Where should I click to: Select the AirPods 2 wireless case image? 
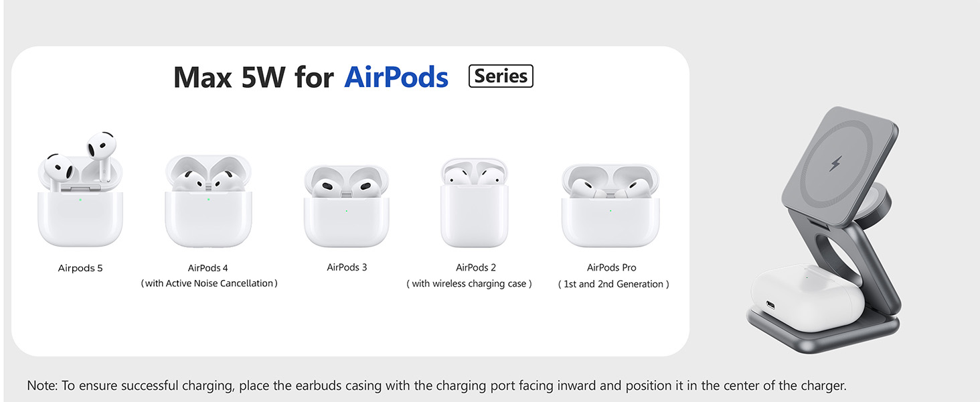475,203
